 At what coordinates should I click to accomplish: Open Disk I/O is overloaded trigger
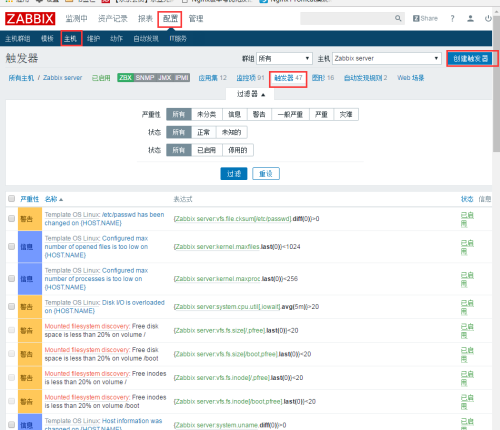coord(105,307)
